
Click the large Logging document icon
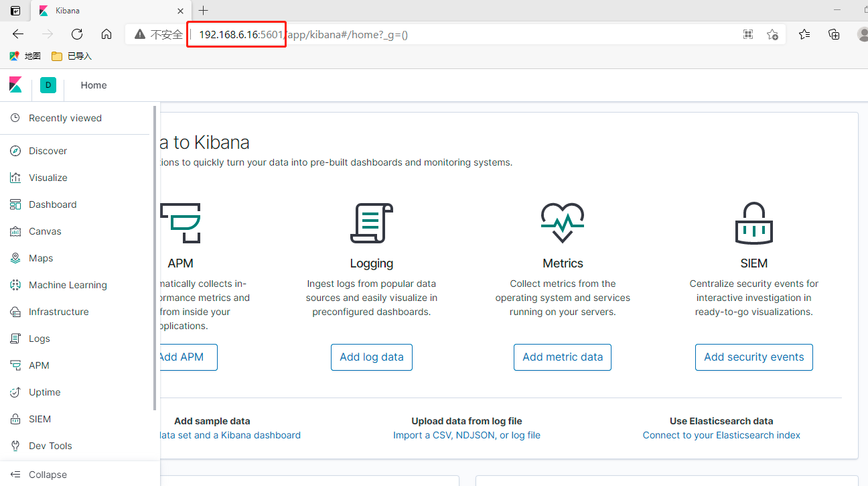tap(372, 223)
